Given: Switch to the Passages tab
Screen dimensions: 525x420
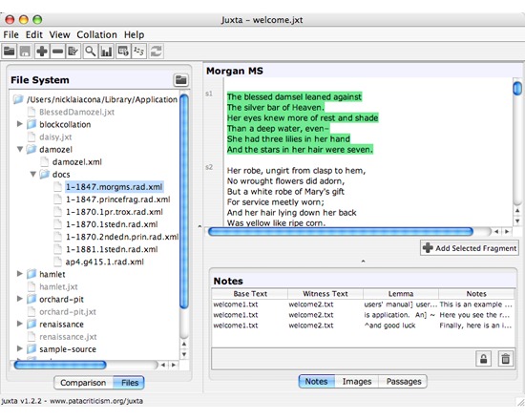Looking at the screenshot, I should point(404,382).
